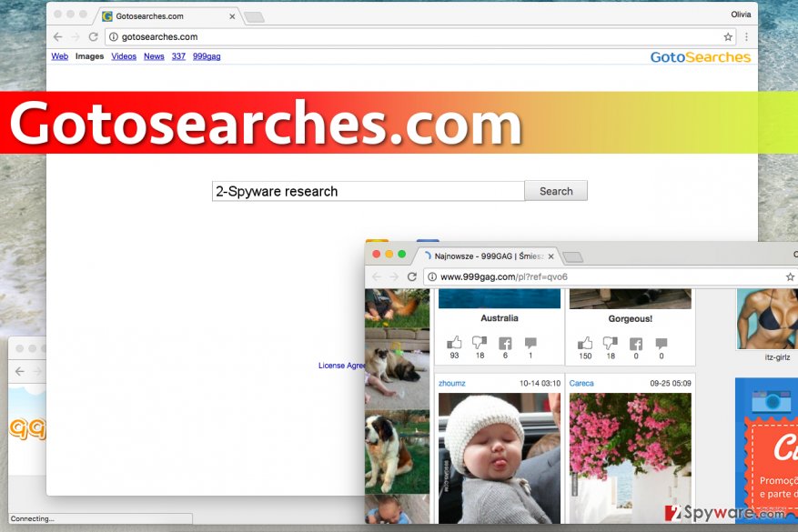Focus the search field containing 2-Spyware research
Screen dimensions: 798x532
pyautogui.click(x=368, y=191)
